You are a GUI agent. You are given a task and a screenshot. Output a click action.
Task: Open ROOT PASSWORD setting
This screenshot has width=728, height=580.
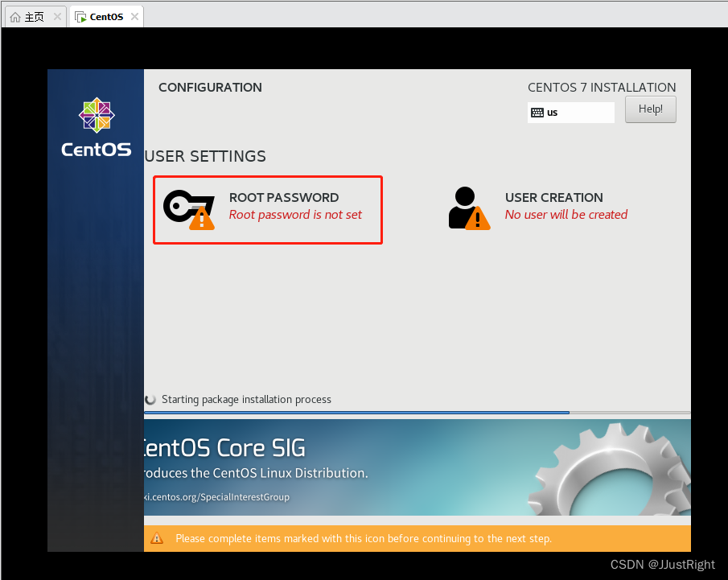tap(268, 210)
